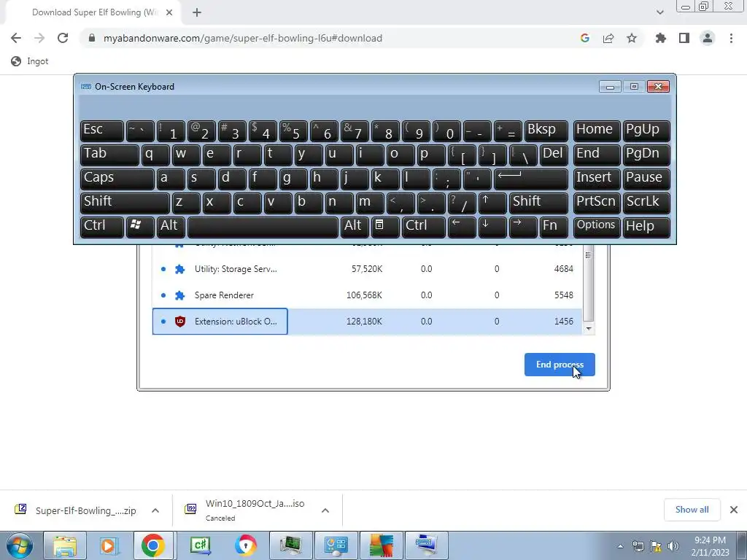Toggle left Shift on On-Screen Keyboard
Screen dimensions: 747x560
point(125,203)
